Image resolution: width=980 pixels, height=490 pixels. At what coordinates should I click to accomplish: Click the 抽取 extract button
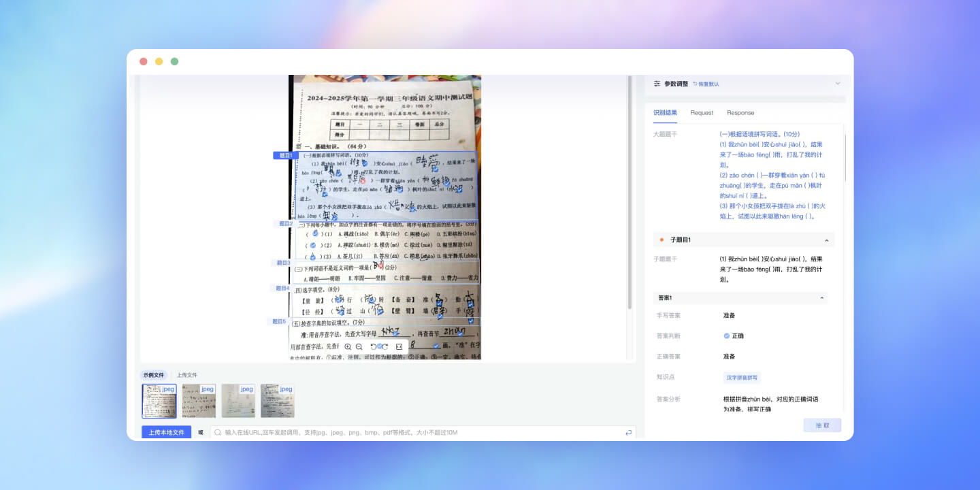tap(822, 425)
